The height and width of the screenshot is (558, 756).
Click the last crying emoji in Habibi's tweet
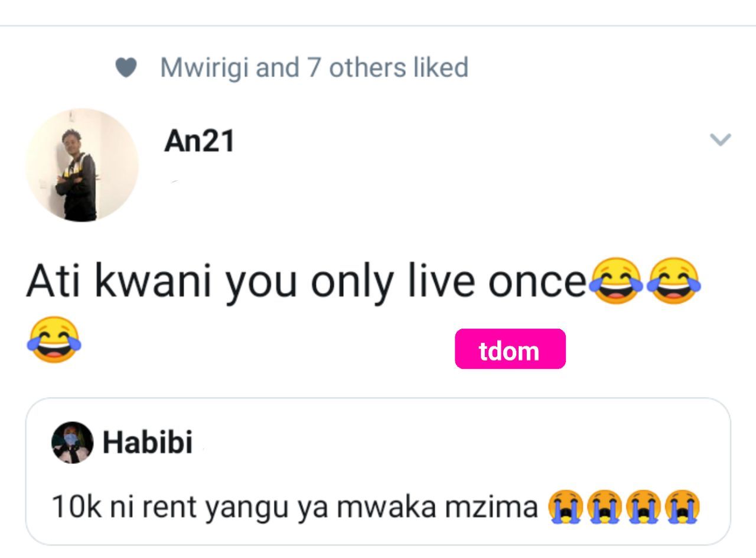682,507
